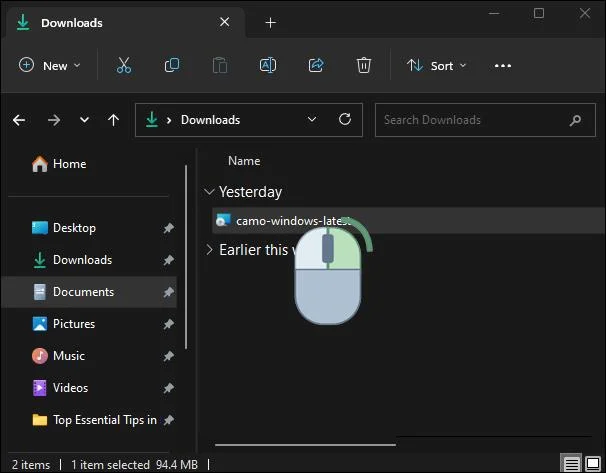Go forward with the right arrow
This screenshot has width=606, height=473.
tap(54, 120)
